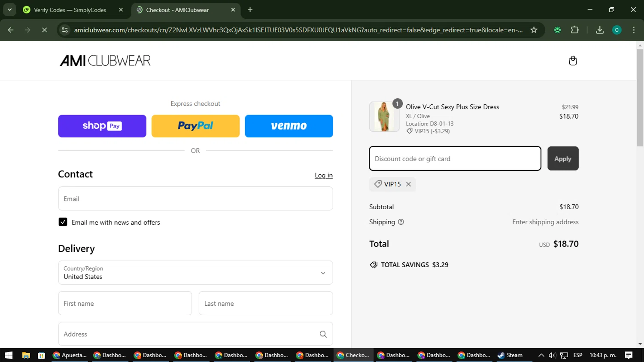The height and width of the screenshot is (362, 644).
Task: Focus the Address field
Action: tap(195, 334)
